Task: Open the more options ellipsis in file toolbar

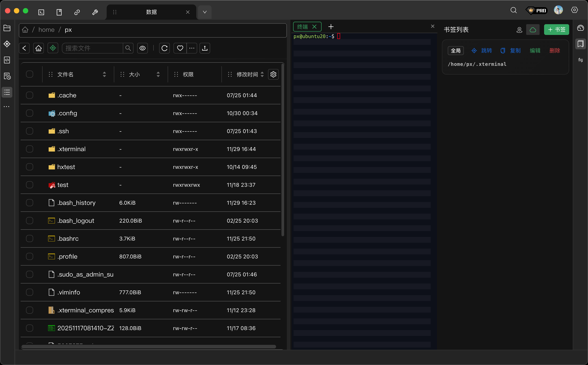Action: (x=192, y=48)
